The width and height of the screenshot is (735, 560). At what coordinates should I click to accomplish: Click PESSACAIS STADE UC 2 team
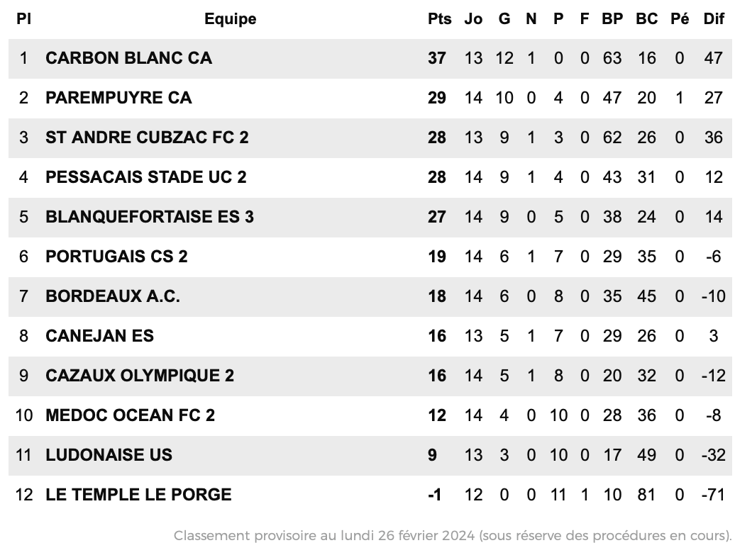(145, 177)
